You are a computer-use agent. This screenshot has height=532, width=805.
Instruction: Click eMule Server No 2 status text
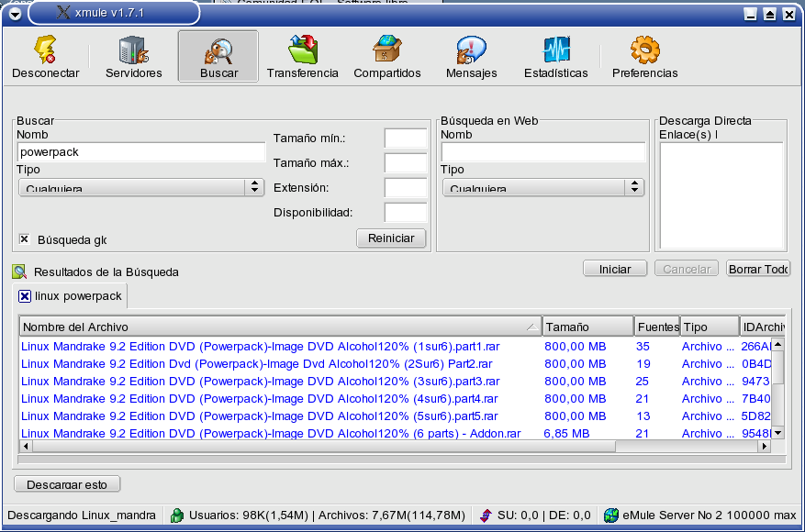[x=709, y=515]
